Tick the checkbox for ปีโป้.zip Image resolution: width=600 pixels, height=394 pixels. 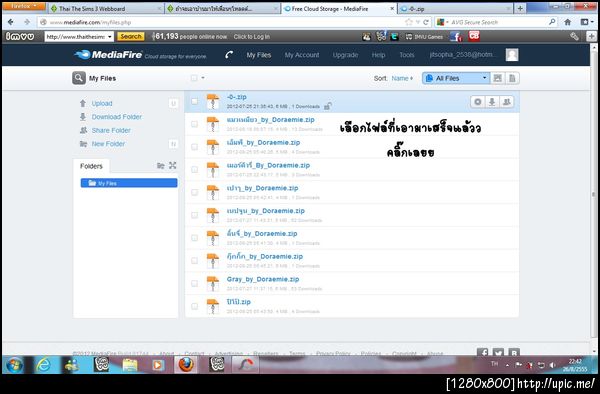pos(194,306)
